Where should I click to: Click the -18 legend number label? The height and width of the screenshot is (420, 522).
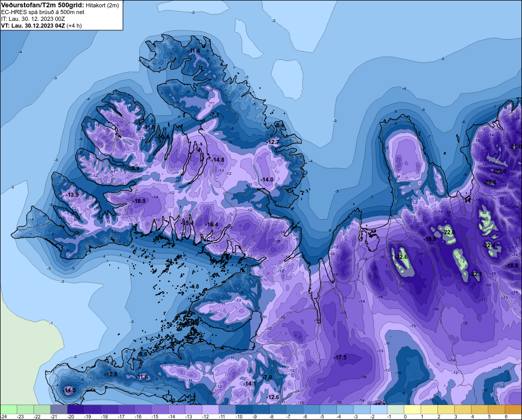point(104,417)
